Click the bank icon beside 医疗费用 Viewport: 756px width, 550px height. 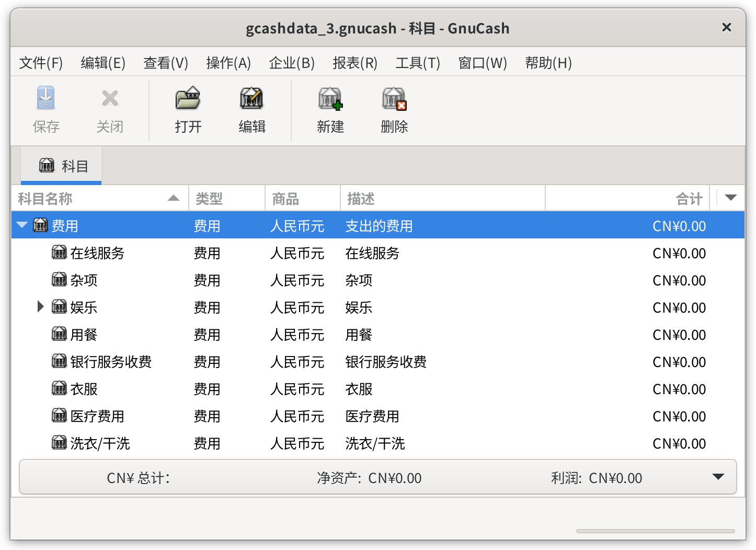59,415
